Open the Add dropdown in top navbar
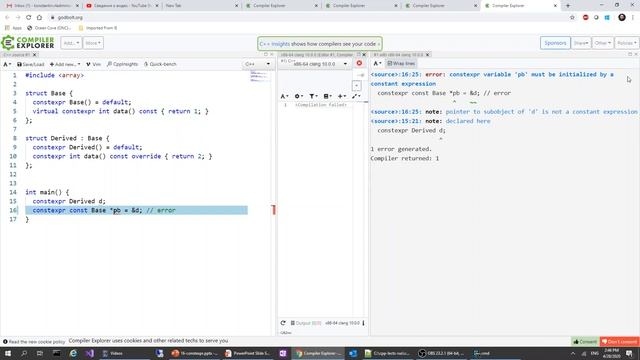The height and width of the screenshot is (360, 640). click(71, 43)
